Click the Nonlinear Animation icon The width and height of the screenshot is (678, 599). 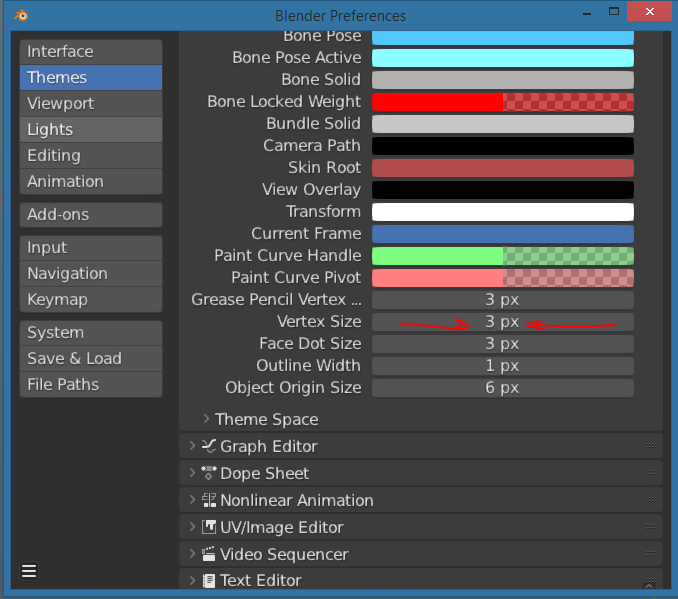209,500
